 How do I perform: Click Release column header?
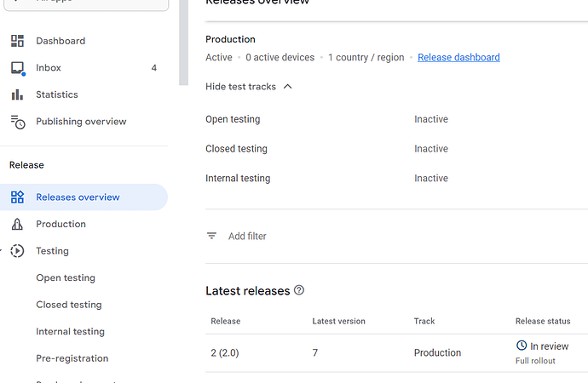tap(225, 321)
